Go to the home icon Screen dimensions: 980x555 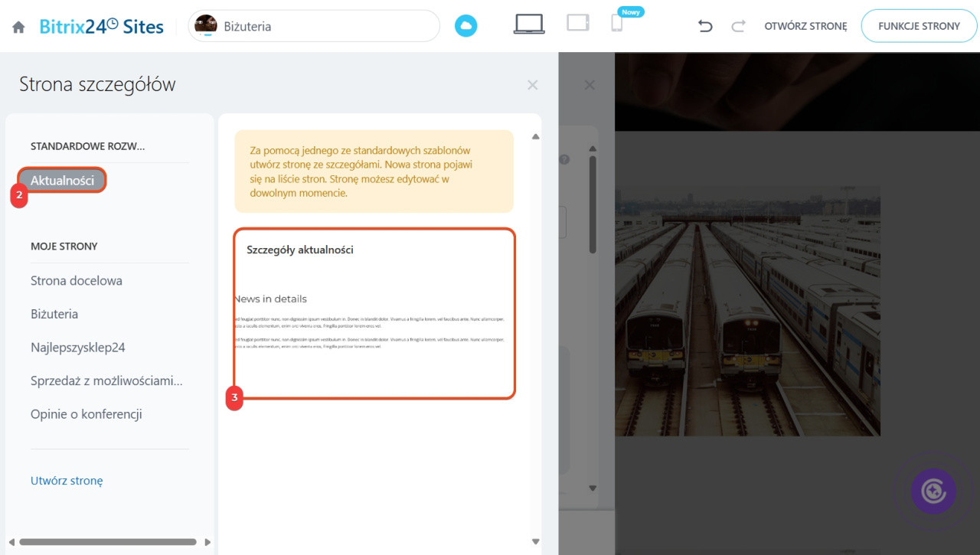tap(18, 27)
